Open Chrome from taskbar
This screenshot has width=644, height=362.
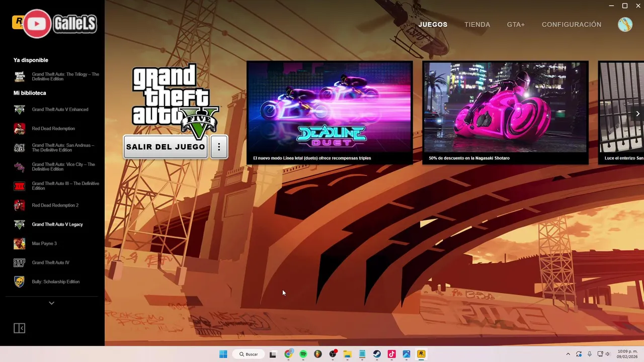click(x=288, y=354)
